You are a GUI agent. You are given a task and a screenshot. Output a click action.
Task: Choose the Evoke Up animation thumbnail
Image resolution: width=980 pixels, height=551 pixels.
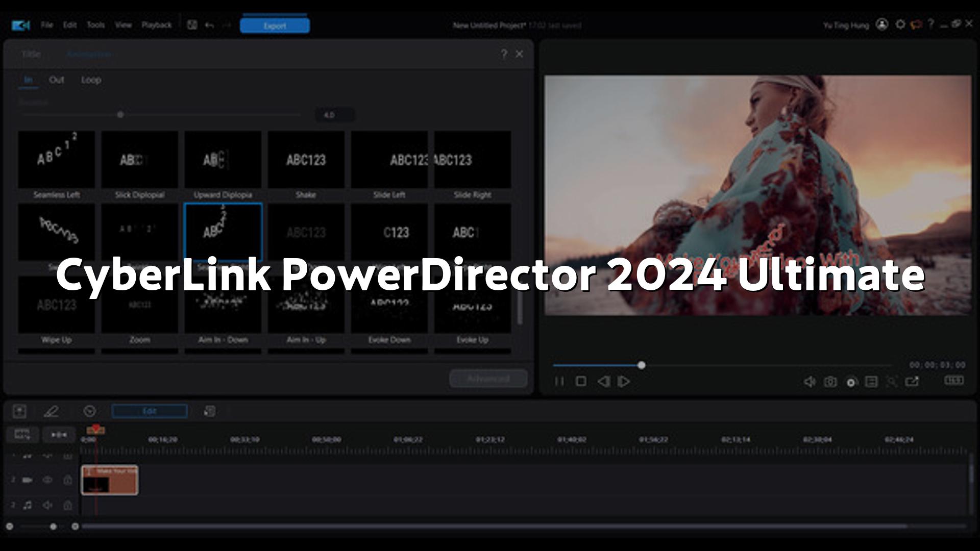pos(473,305)
